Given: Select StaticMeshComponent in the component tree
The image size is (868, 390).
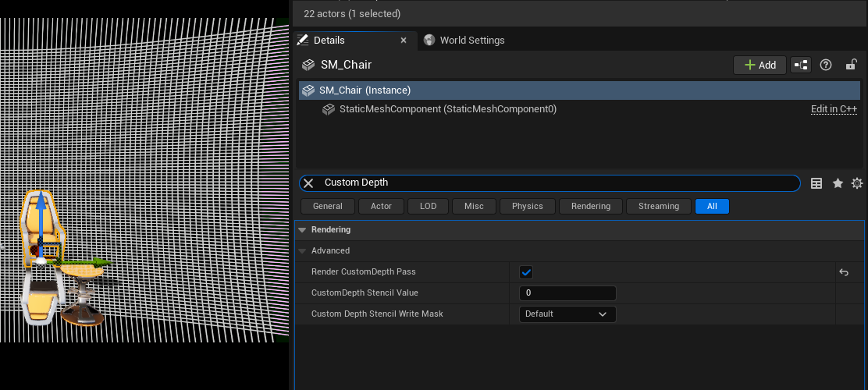Looking at the screenshot, I should (447, 109).
